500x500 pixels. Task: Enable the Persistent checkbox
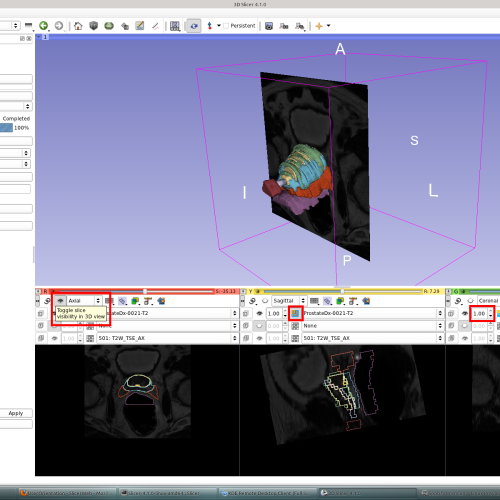coord(226,26)
